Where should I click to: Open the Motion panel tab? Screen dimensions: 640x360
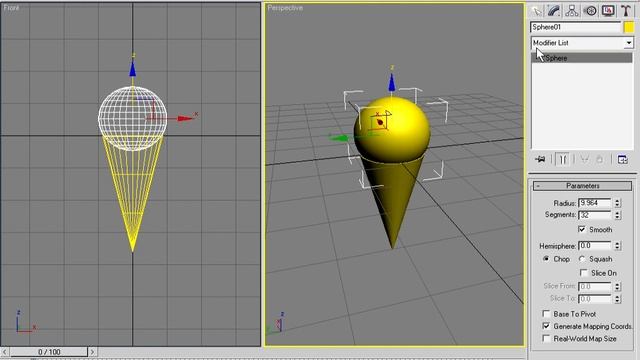[x=590, y=11]
